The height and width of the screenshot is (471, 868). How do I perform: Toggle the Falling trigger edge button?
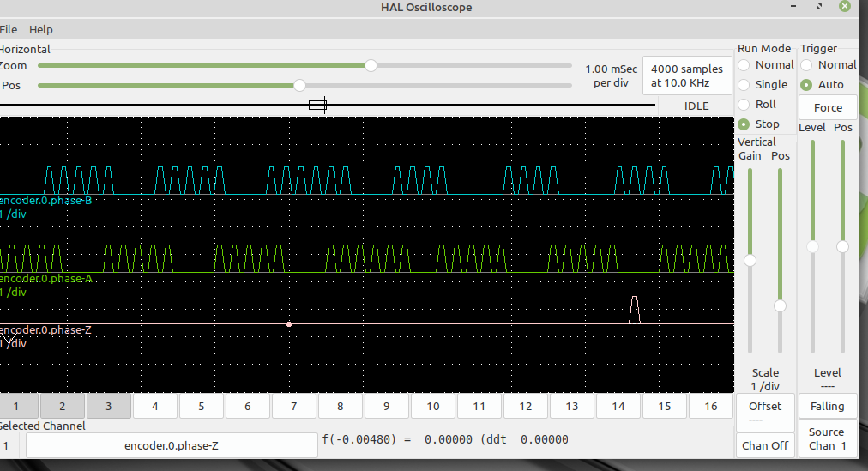pos(827,406)
